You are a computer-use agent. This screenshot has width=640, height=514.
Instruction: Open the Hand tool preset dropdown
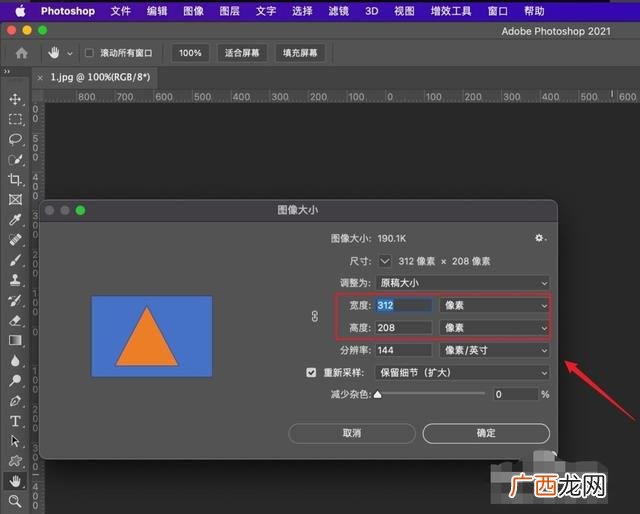point(70,53)
